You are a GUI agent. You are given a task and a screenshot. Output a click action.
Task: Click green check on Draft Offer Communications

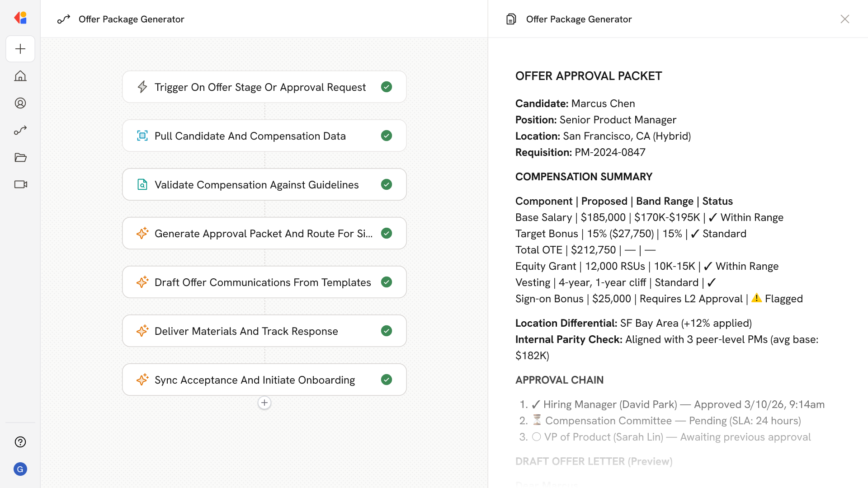click(387, 282)
